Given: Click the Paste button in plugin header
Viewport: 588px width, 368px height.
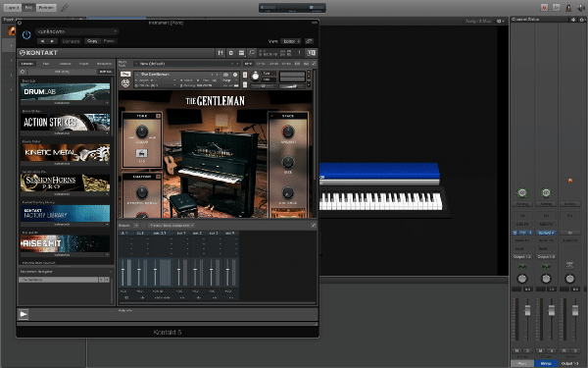Looking at the screenshot, I should click(109, 41).
